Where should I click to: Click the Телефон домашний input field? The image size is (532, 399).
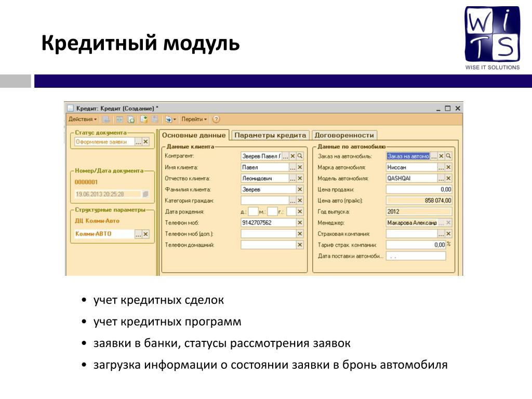[269, 245]
